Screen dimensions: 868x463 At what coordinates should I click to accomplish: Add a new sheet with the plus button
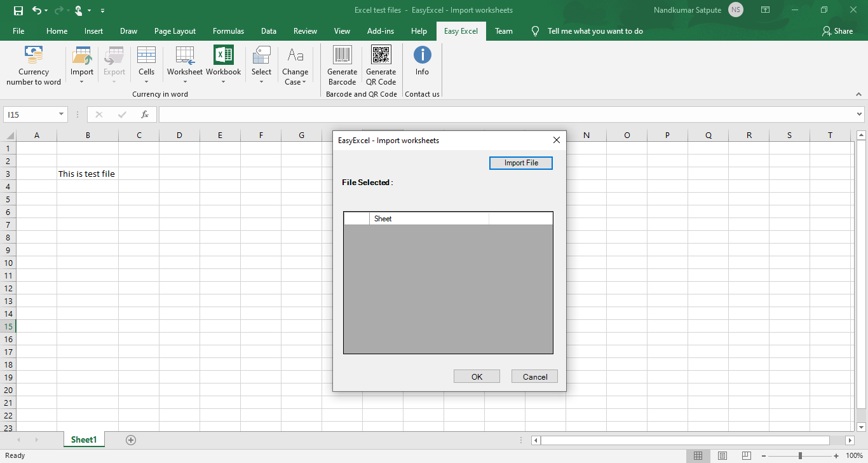pyautogui.click(x=130, y=439)
